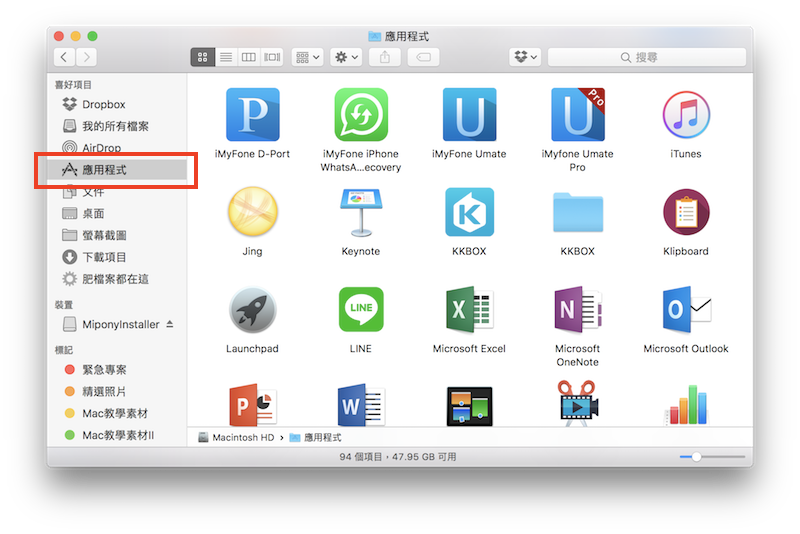Screen dimensions: 800x534
Task: Select the green Mac教學素材II tag
Action: (117, 435)
